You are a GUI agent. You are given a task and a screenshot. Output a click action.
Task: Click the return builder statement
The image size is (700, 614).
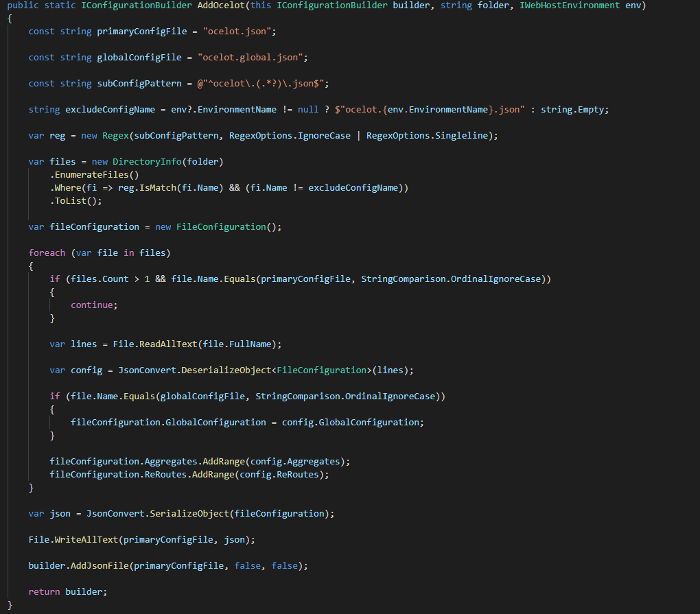tap(68, 591)
